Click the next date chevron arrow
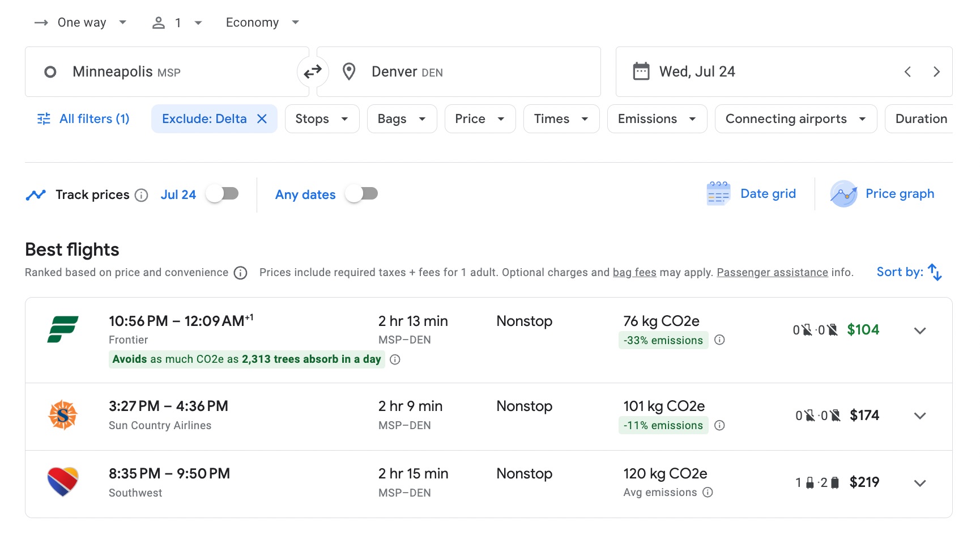This screenshot has height=534, width=980. [x=937, y=71]
